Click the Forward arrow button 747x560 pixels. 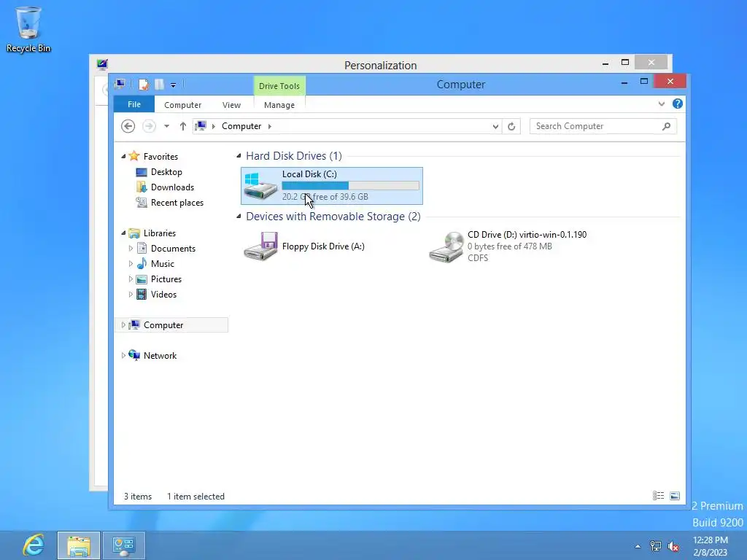click(149, 126)
